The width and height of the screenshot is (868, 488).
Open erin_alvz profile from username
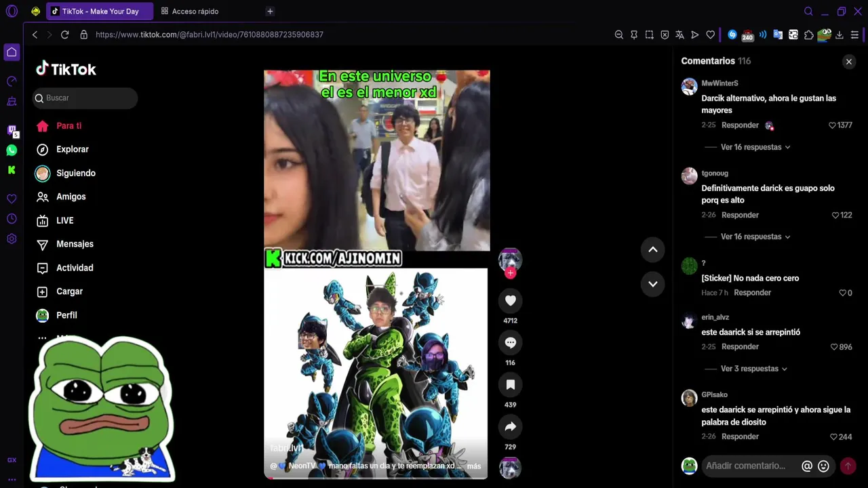pyautogui.click(x=715, y=317)
